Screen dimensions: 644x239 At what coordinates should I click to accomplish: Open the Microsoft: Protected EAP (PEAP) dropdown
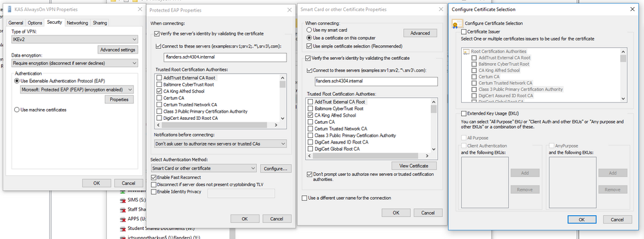pyautogui.click(x=77, y=90)
